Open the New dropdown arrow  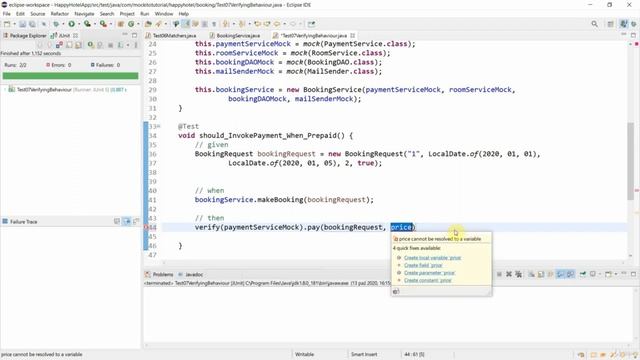[14, 24]
